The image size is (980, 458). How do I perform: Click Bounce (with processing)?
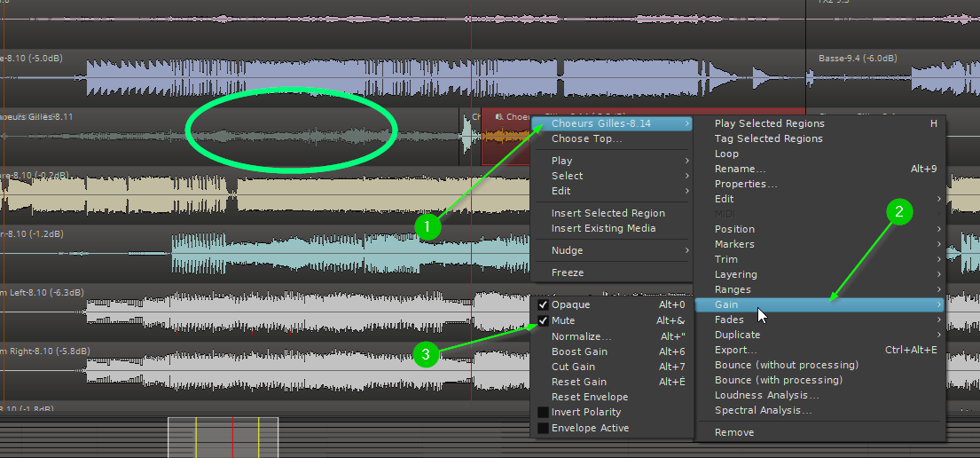[778, 380]
